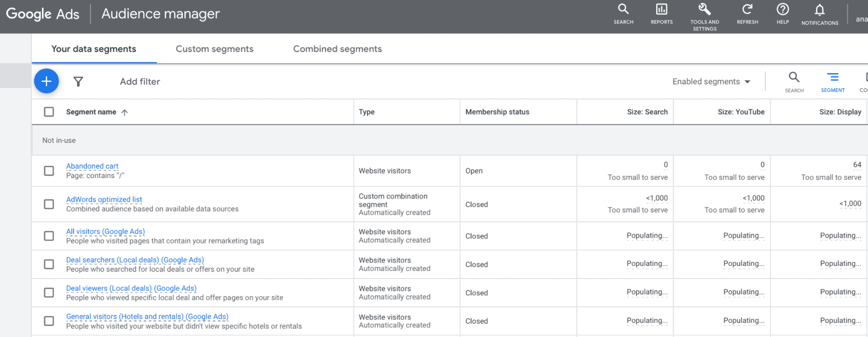Image resolution: width=868 pixels, height=337 pixels.
Task: Click Open status in Abandoned cart row
Action: 474,171
